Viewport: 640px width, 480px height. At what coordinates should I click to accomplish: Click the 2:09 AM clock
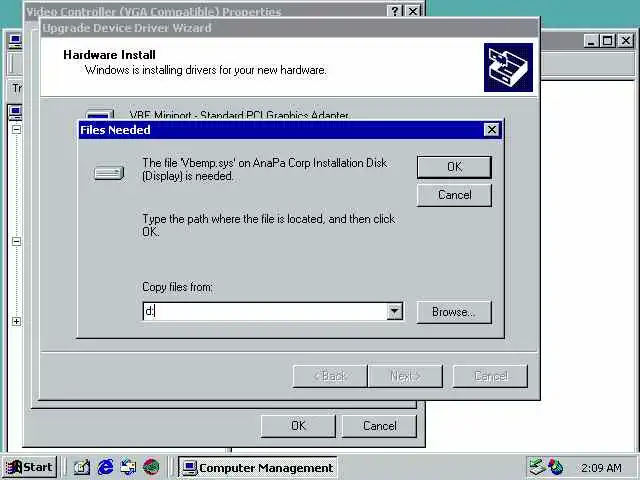point(601,468)
